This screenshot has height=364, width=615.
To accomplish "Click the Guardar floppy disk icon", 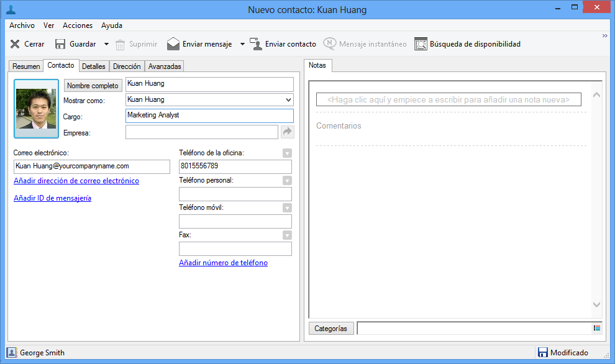I will [x=60, y=44].
